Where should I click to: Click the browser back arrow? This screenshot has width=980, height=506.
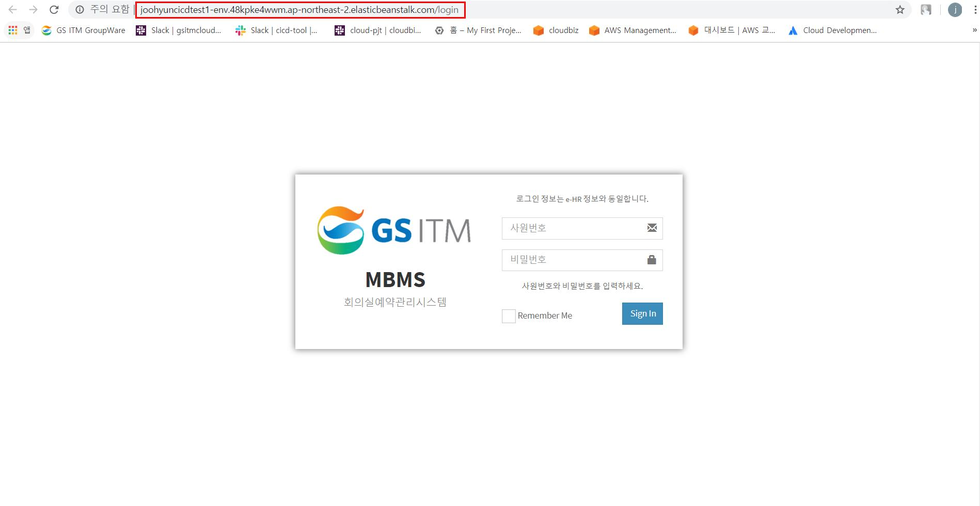click(x=12, y=10)
